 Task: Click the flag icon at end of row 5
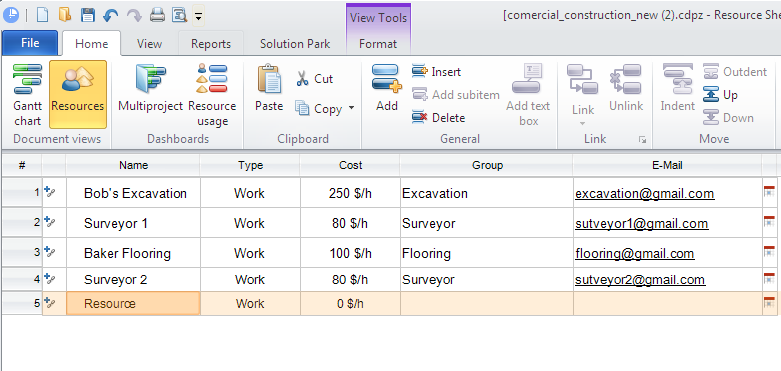coord(769,303)
